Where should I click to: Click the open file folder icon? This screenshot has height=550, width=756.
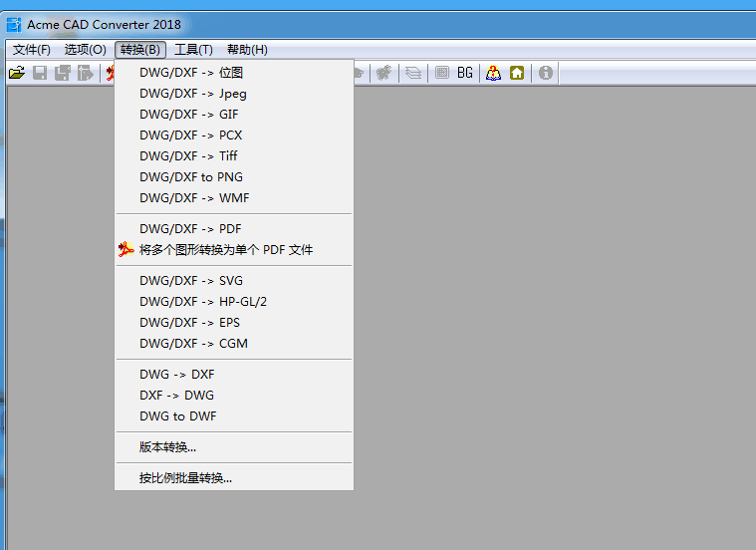point(17,73)
